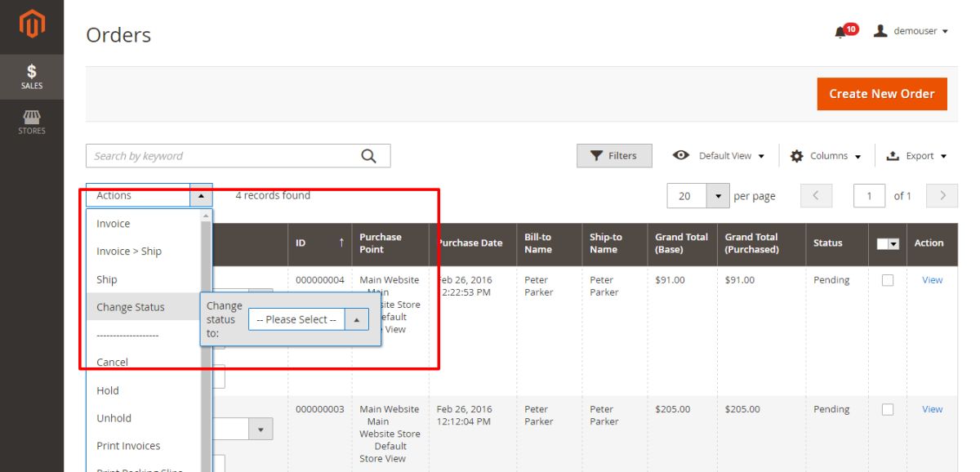
Task: Open the Columns dropdown
Action: coord(826,156)
